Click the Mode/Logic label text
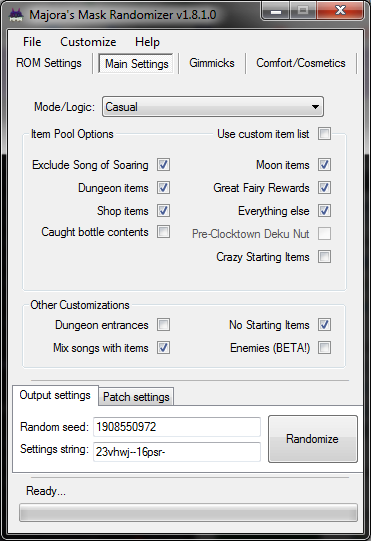The image size is (371, 541). (x=64, y=107)
